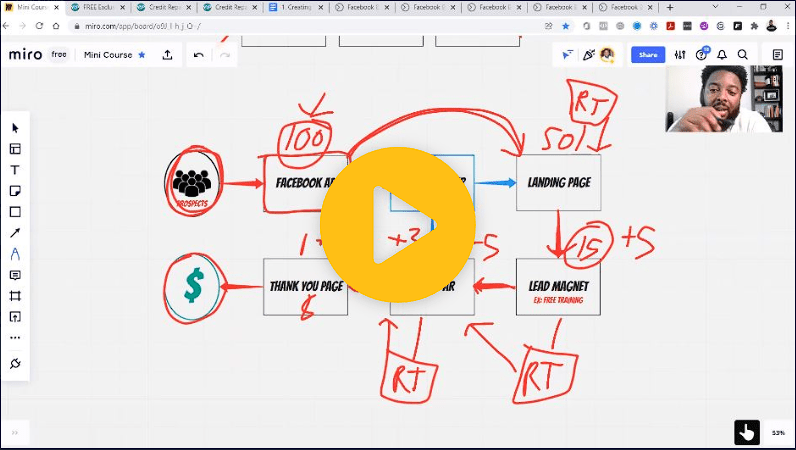
Task: Go forward in browser history
Action: [22, 26]
